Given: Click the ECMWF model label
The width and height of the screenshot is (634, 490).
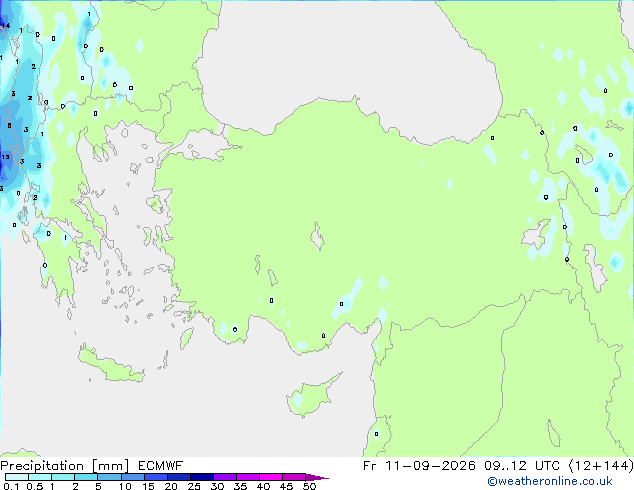Looking at the screenshot, I should pyautogui.click(x=161, y=466).
